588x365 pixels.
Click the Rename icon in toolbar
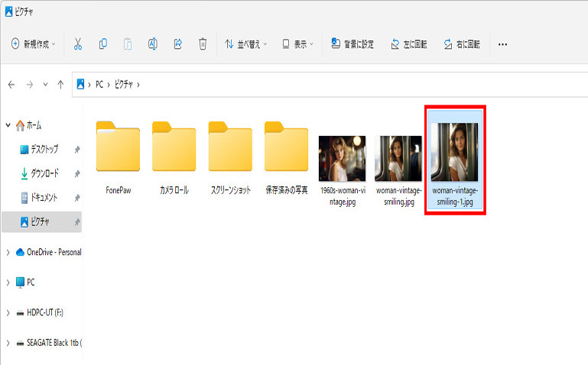click(152, 44)
